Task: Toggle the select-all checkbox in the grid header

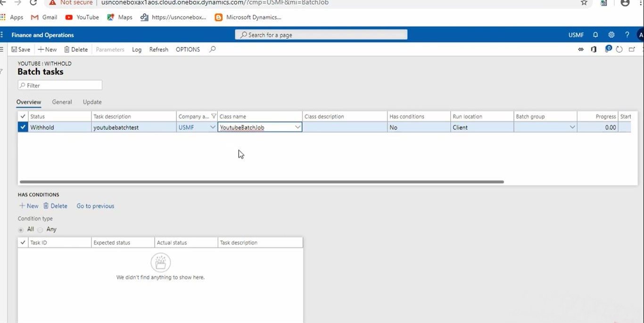Action: point(23,116)
